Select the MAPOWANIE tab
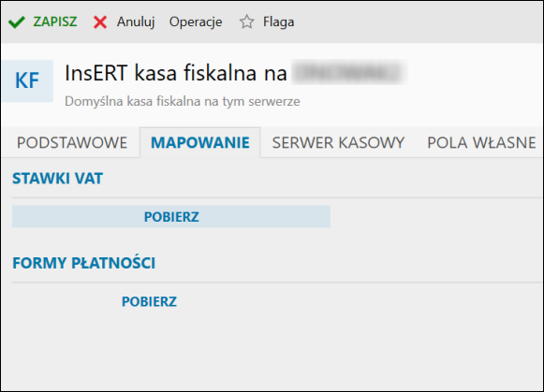Image resolution: width=544 pixels, height=392 pixels. pos(200,143)
